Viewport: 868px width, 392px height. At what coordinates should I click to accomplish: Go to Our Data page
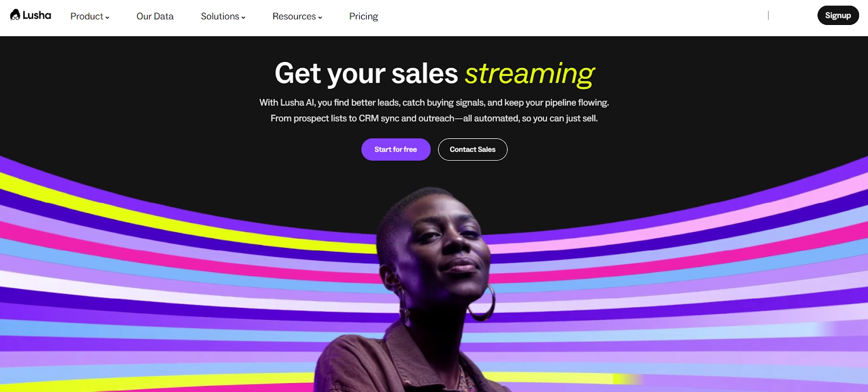pos(155,16)
